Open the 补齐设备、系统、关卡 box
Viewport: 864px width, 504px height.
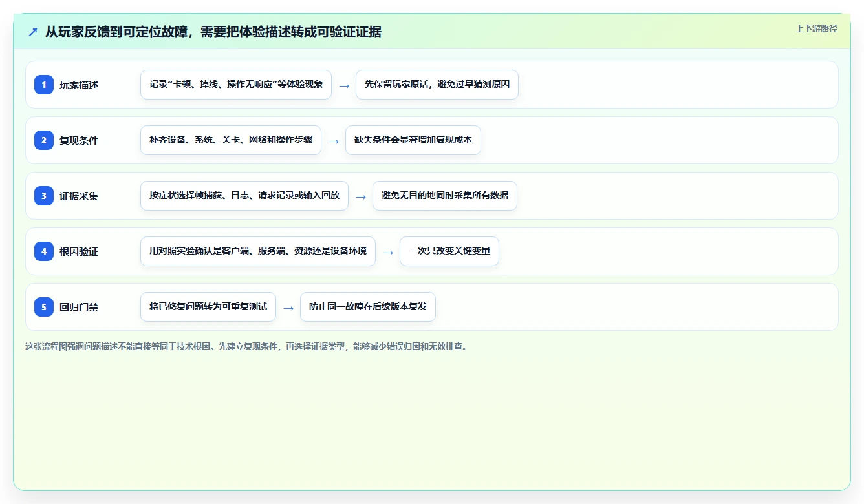[231, 140]
